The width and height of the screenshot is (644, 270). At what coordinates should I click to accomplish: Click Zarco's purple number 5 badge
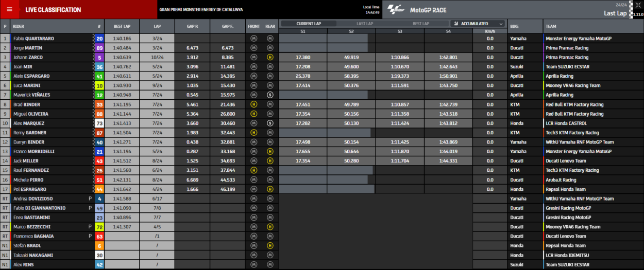(x=99, y=57)
